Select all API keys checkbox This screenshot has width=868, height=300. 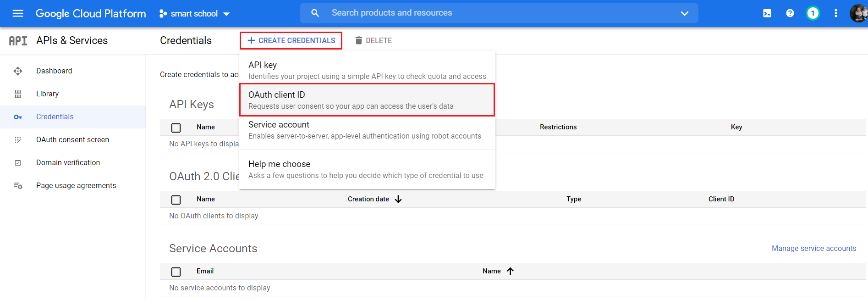point(176,128)
